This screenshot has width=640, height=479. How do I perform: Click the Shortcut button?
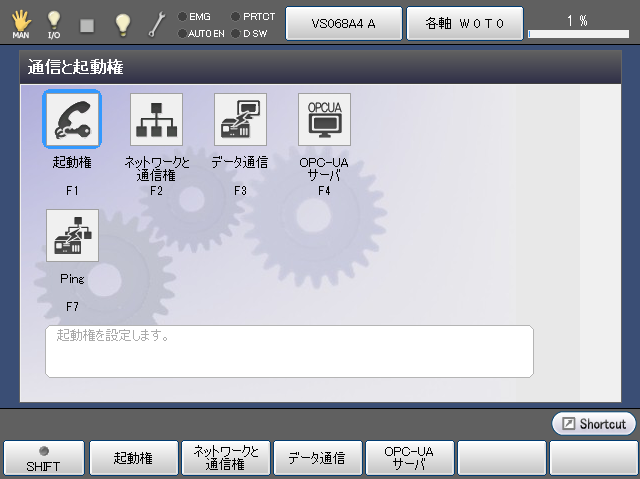point(594,423)
